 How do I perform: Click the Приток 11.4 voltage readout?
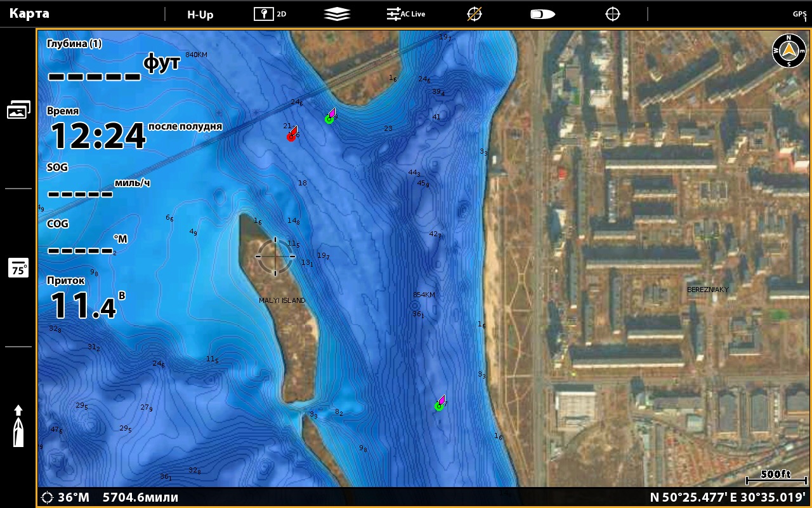(x=84, y=306)
